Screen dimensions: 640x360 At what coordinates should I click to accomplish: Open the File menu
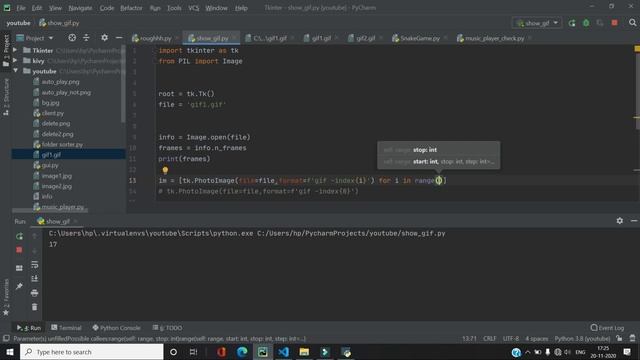pos(21,8)
